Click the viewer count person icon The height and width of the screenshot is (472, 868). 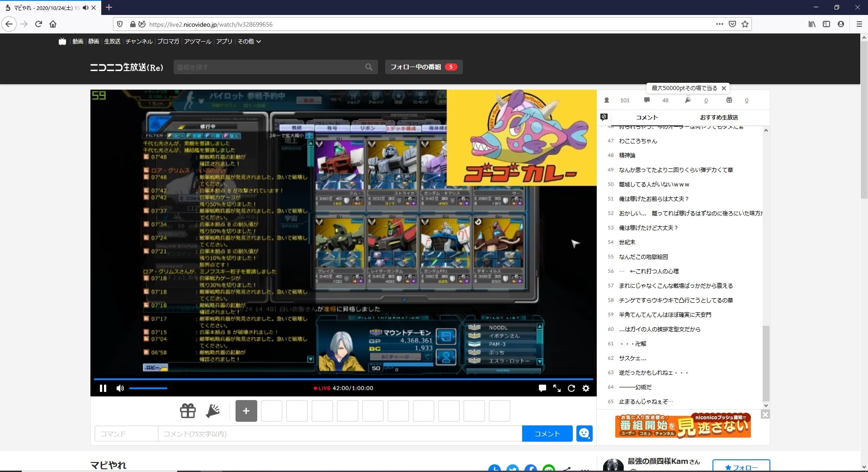(607, 100)
